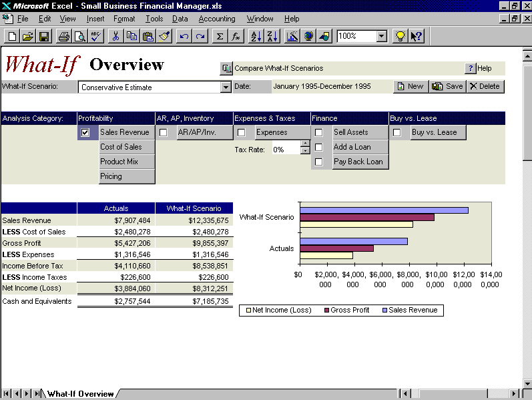Click the Compare What-If Scenarios icon

(226, 68)
